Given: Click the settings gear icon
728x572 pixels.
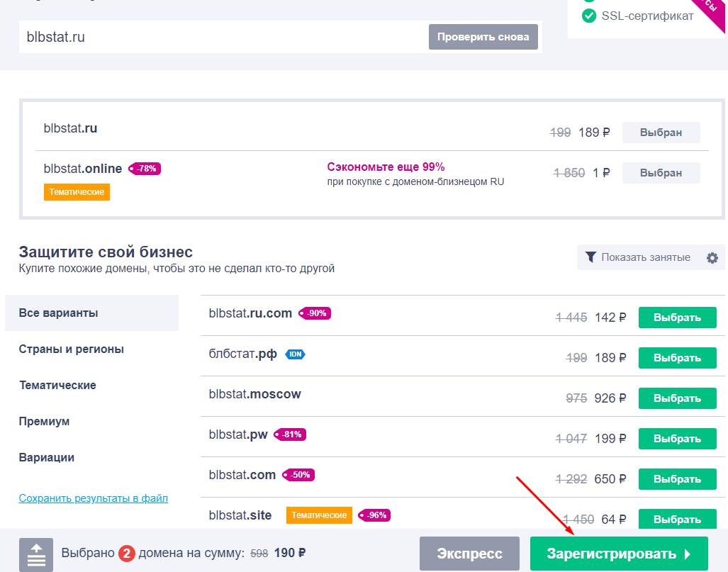Looking at the screenshot, I should [x=712, y=258].
